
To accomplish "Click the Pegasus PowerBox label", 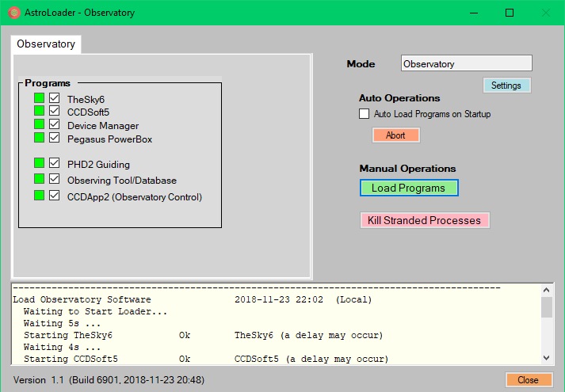I will [x=109, y=139].
